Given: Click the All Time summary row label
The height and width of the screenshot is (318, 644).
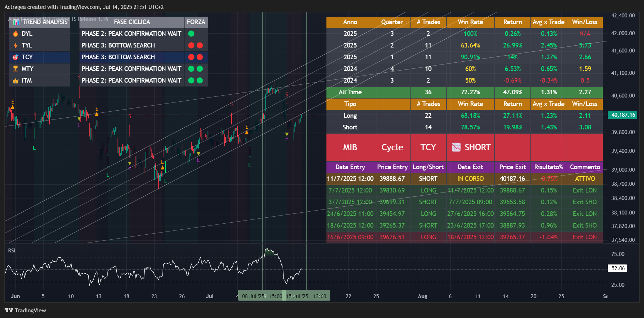Looking at the screenshot, I should pos(350,92).
